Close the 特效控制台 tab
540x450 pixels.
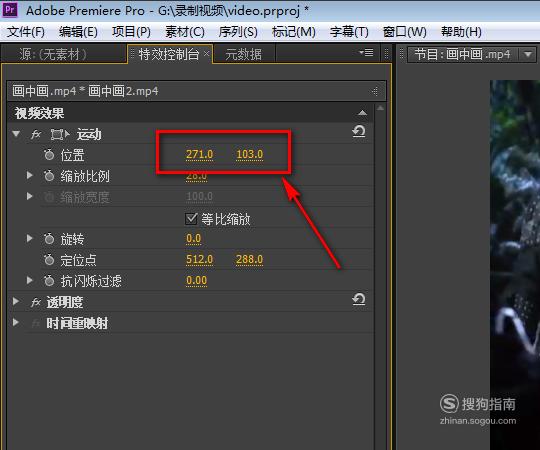206,53
